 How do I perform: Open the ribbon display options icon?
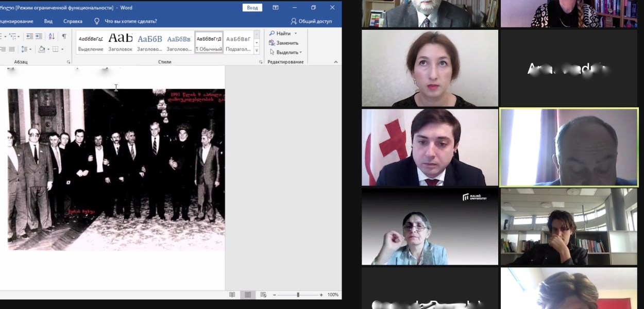point(276,8)
